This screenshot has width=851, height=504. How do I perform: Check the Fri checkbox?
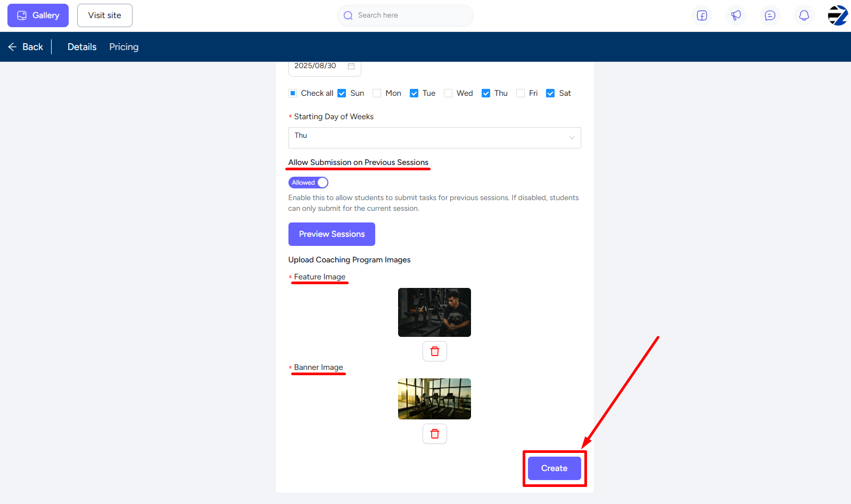520,93
